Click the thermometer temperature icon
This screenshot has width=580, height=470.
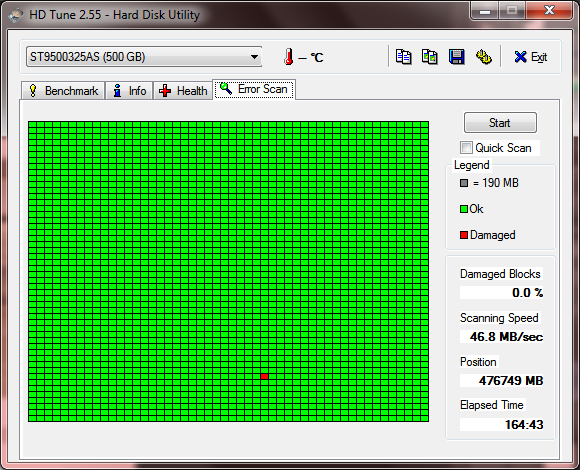[289, 57]
